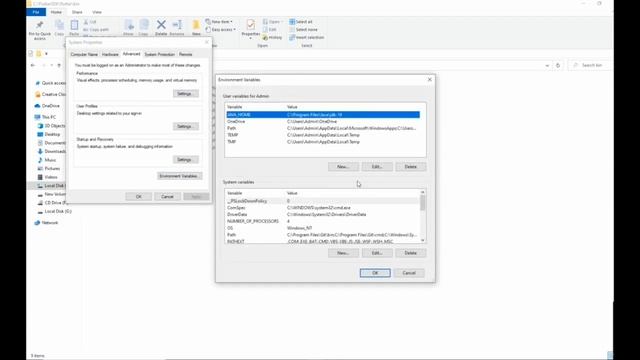Open Desktop folder in sidebar
Image resolution: width=640 pixels, height=360 pixels.
[x=49, y=134]
